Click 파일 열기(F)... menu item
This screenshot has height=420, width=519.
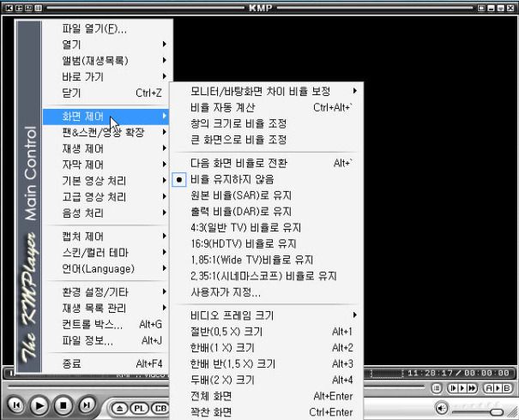[106, 29]
